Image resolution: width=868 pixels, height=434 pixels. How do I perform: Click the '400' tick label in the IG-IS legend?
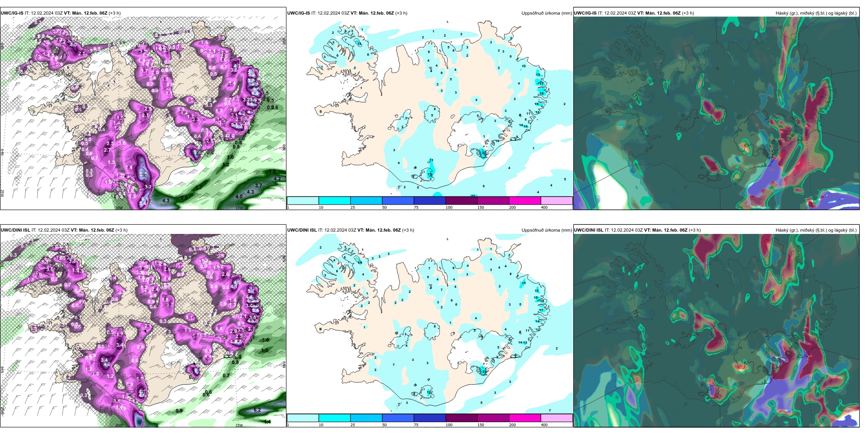pyautogui.click(x=544, y=207)
